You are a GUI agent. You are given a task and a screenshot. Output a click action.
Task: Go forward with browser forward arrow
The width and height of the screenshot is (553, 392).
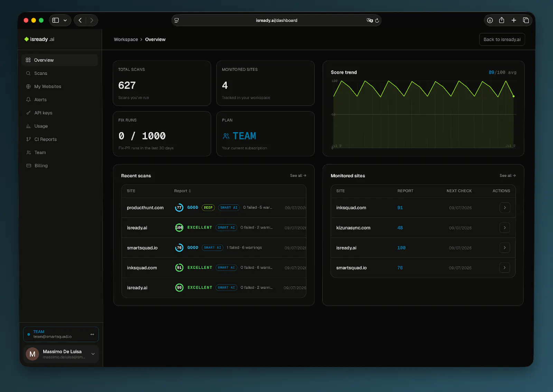[92, 20]
